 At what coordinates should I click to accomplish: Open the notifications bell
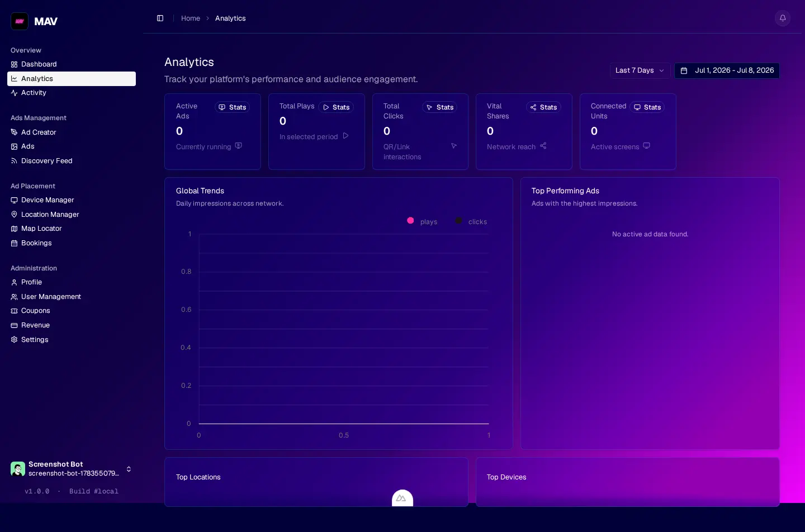[783, 18]
